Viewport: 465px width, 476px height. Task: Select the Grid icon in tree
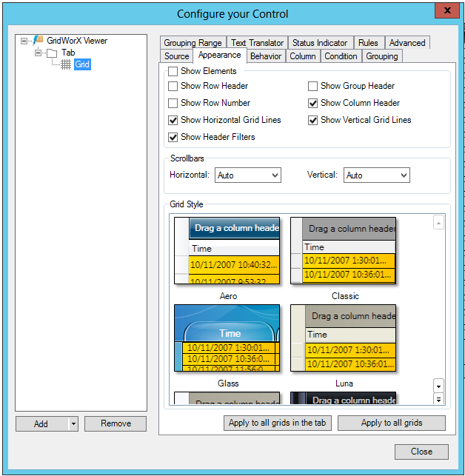[66, 65]
